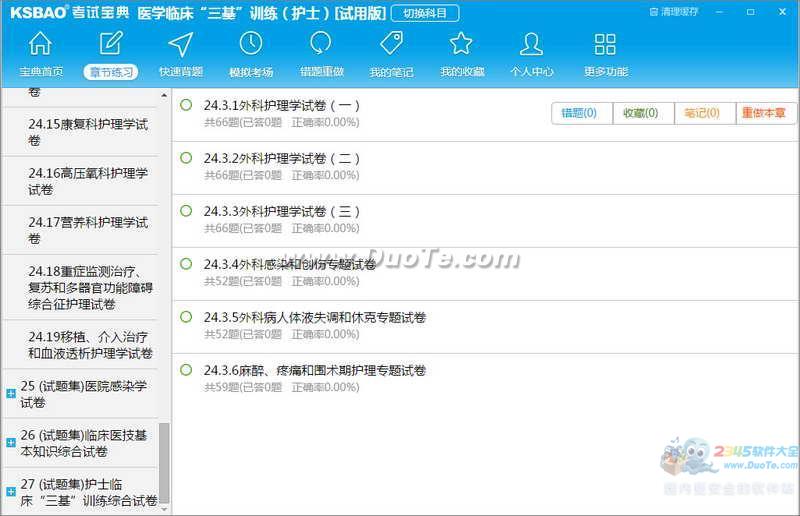Click the 我的收藏 tab label
800x516 pixels.
(x=462, y=71)
